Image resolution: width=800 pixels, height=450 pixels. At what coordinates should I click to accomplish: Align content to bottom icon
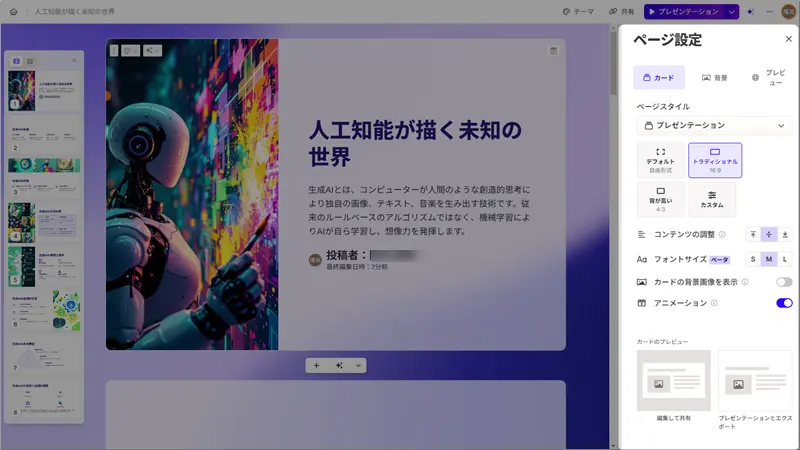(x=785, y=234)
